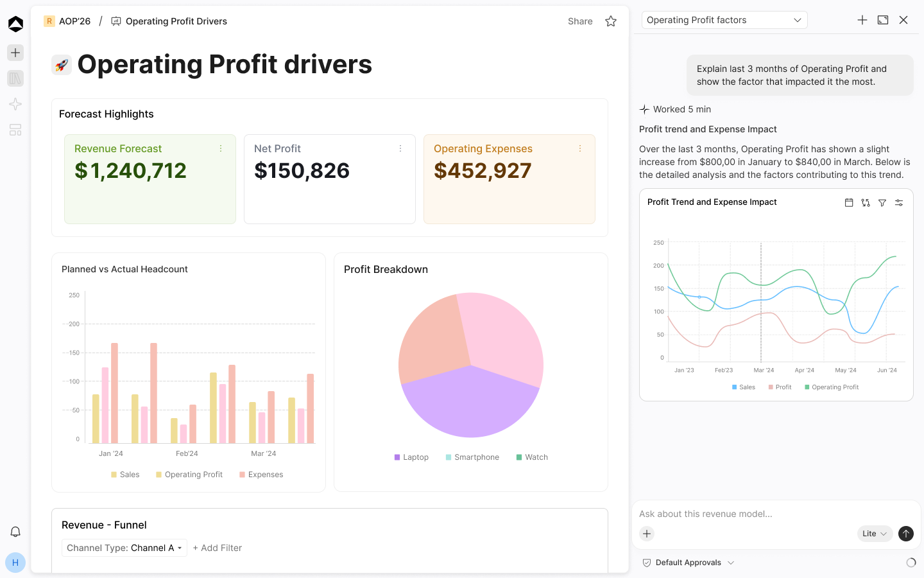The image size is (924, 578).
Task: Click the sparkle AI icon in the sidebar
Action: (15, 104)
